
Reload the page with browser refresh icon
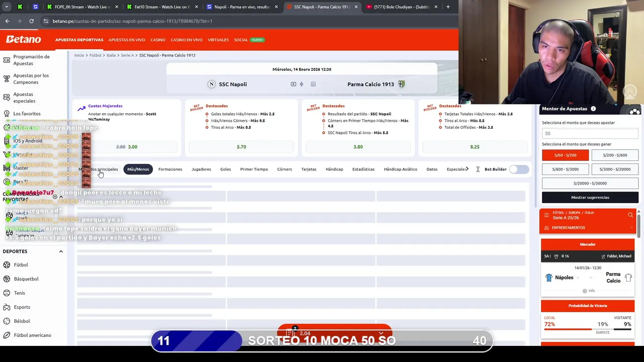coord(31,21)
